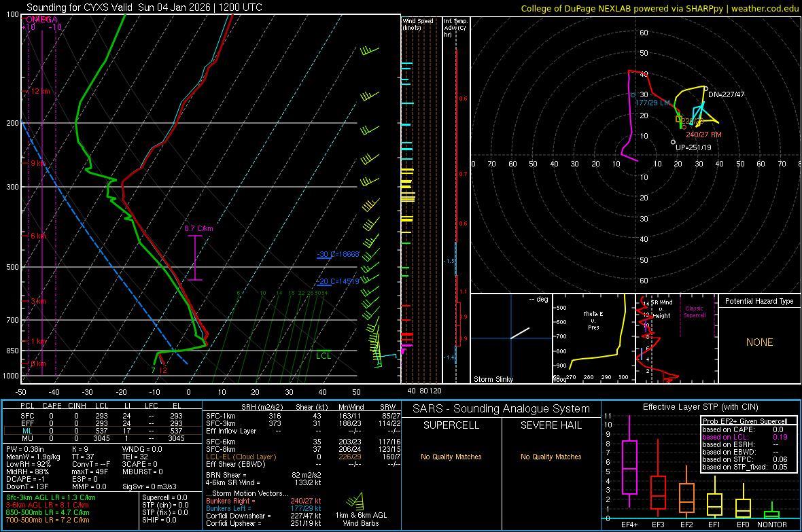This screenshot has height=532, width=802.
Task: Click the 3-6km AGL LR line
Action: pos(47,505)
